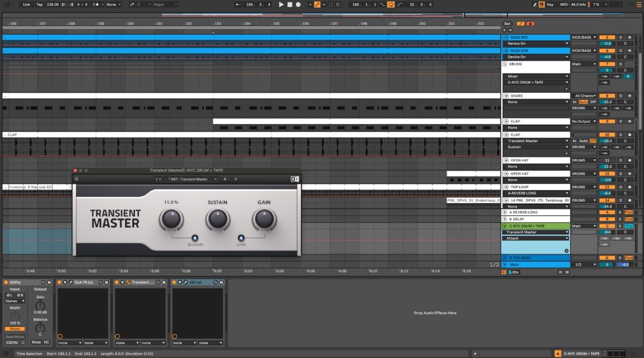Click the Tap tempo button
This screenshot has width=644, height=358.
coord(39,4)
